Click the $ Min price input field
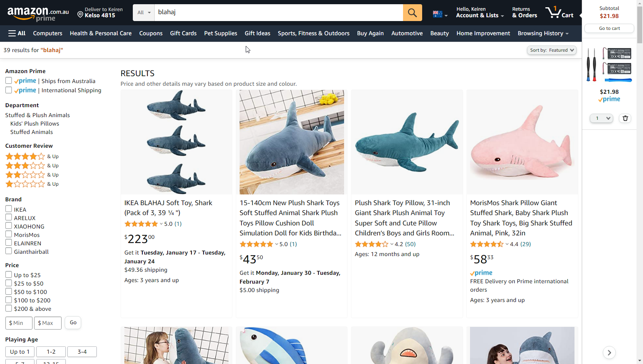Screen dimensions: 643x364 pos(19,323)
